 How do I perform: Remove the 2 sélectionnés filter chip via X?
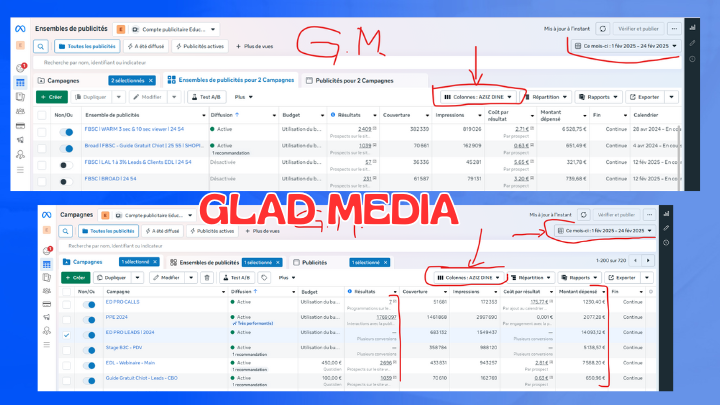(151, 81)
